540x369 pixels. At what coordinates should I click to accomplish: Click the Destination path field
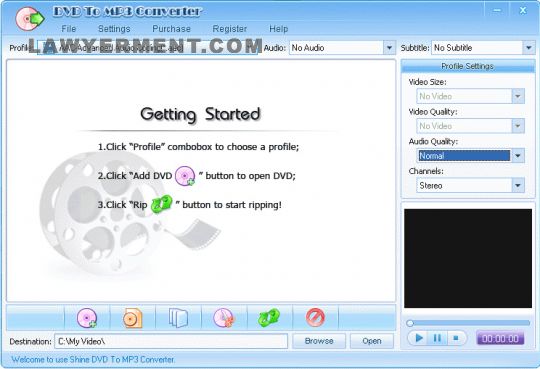click(x=171, y=341)
